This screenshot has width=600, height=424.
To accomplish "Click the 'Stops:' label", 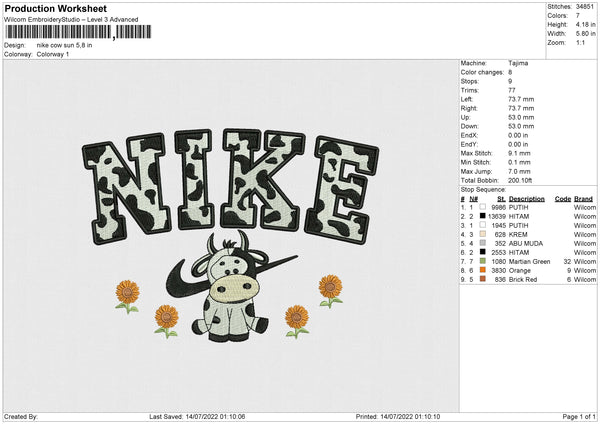I will tap(470, 81).
